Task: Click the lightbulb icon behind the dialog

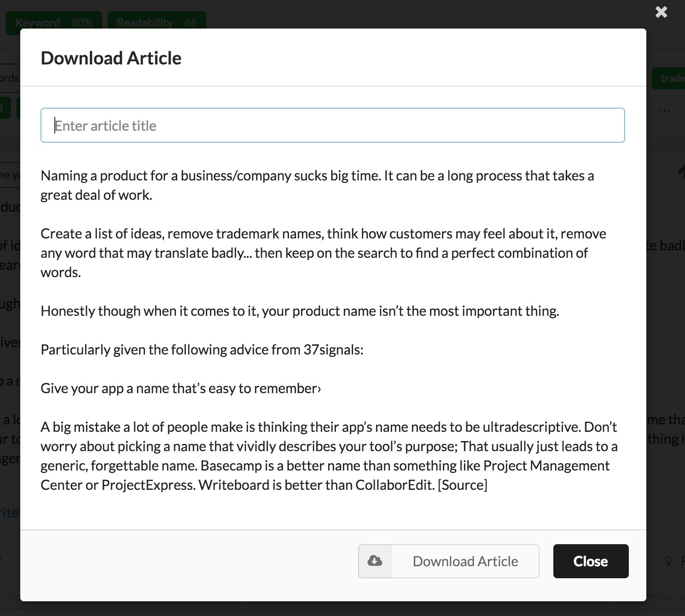Action: [x=669, y=561]
